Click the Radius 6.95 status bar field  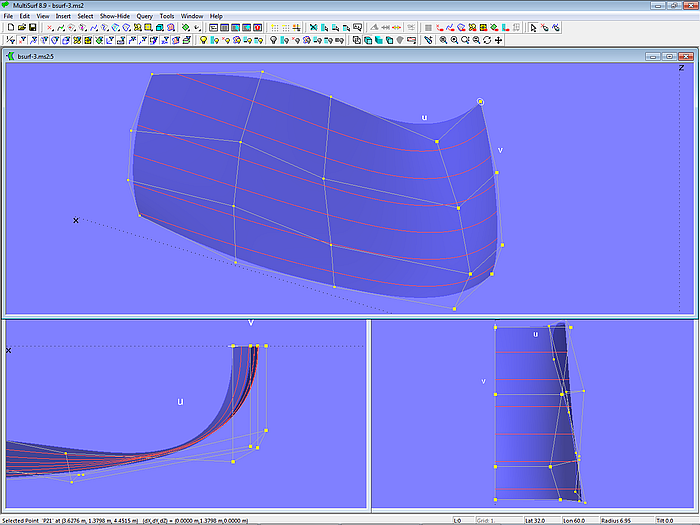[619, 520]
